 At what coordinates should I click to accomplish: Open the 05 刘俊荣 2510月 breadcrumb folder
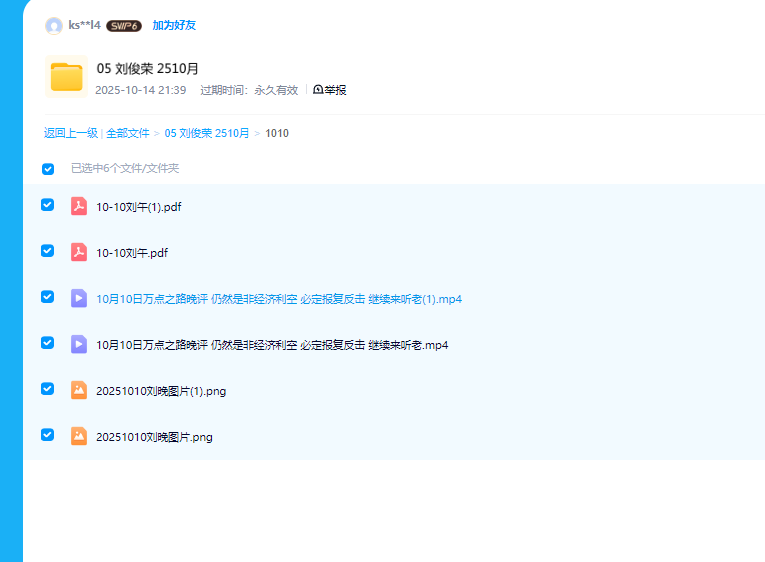click(207, 133)
